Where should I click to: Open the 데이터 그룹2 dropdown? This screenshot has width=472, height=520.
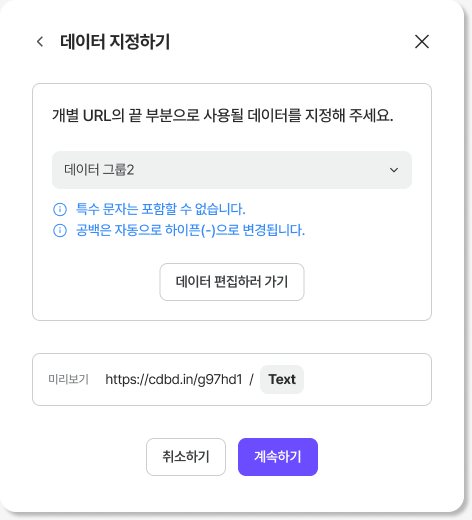[x=232, y=170]
